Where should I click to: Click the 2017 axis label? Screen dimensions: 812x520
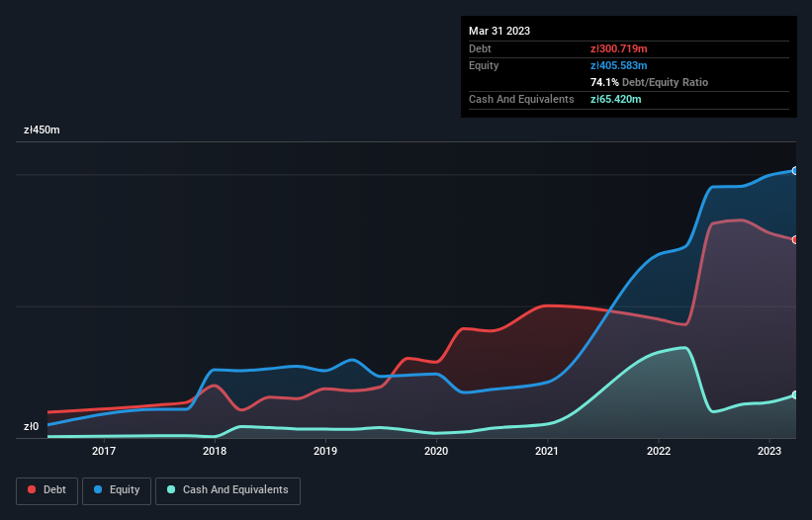(x=104, y=451)
